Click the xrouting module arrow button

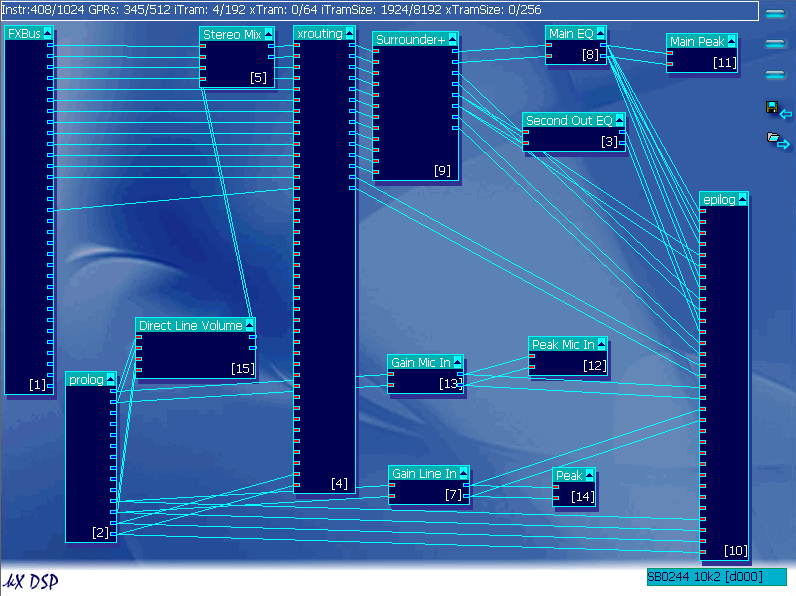coord(350,33)
